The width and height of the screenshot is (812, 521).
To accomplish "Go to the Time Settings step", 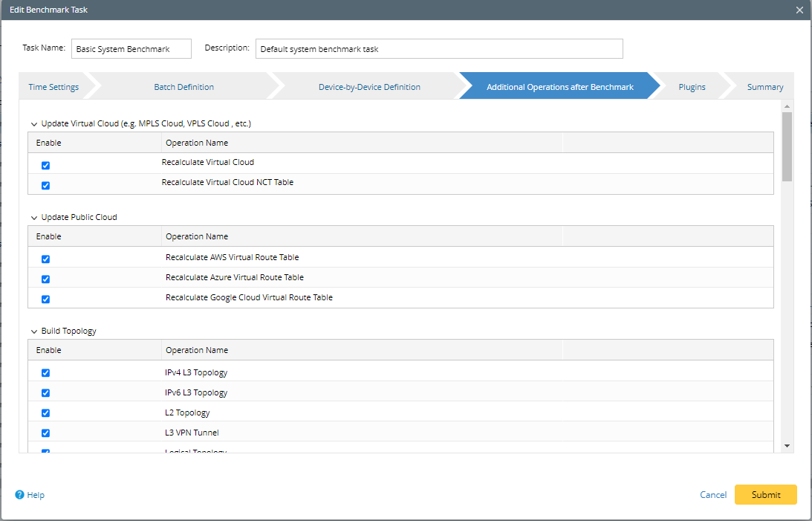I will (53, 87).
